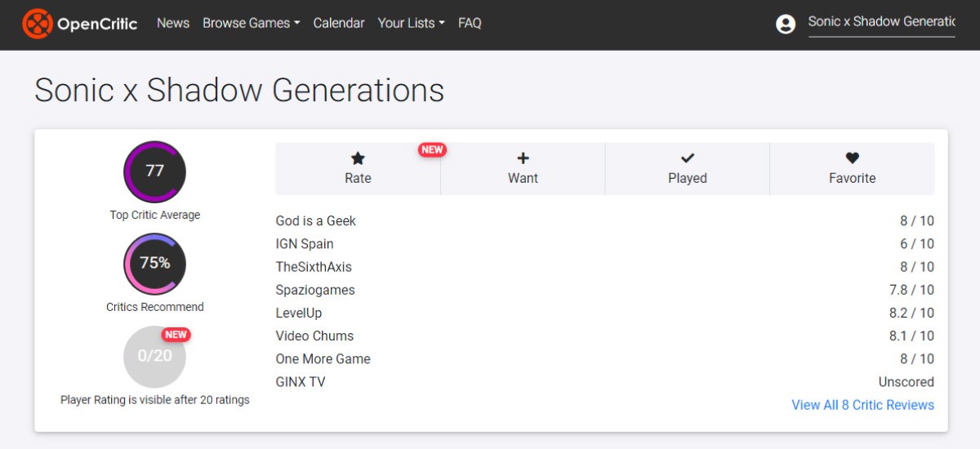Open the IGN Spain review
The width and height of the screenshot is (980, 449).
pyautogui.click(x=305, y=243)
